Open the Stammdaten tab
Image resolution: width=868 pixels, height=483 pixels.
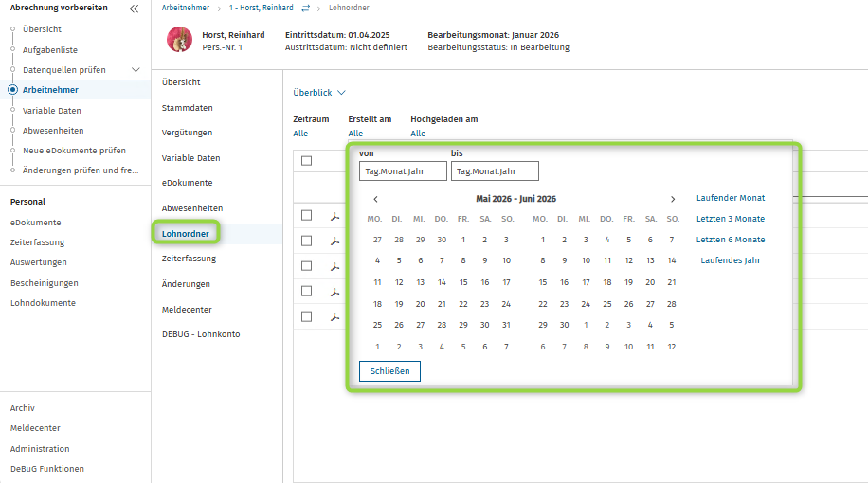[x=187, y=108]
